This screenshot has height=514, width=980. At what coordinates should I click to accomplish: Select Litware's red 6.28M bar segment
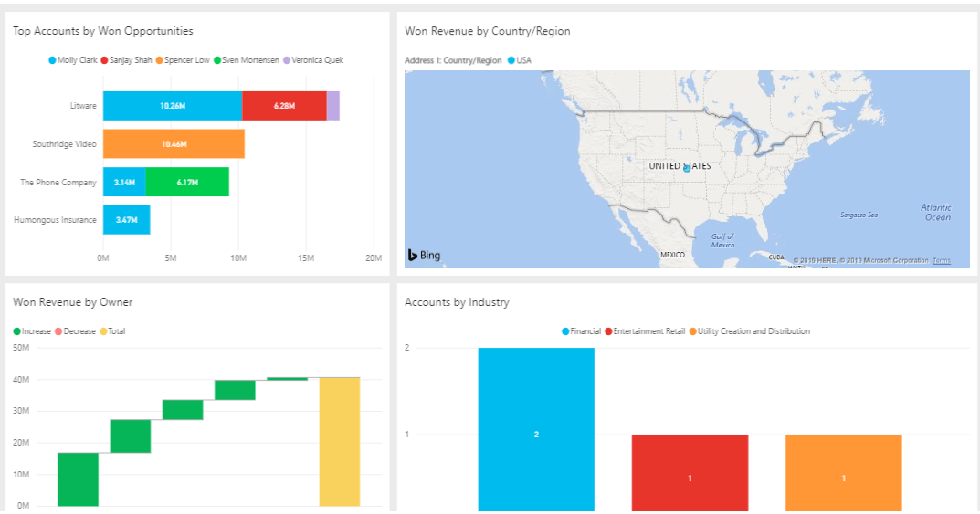pos(284,106)
